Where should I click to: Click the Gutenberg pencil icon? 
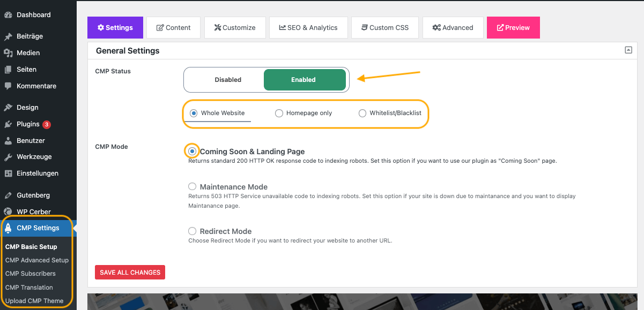(8, 195)
